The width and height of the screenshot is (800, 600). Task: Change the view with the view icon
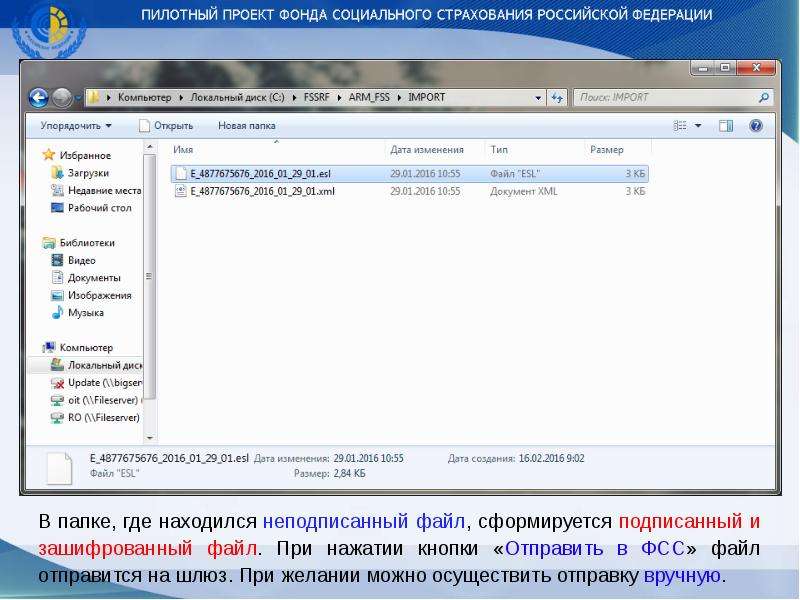(x=680, y=126)
